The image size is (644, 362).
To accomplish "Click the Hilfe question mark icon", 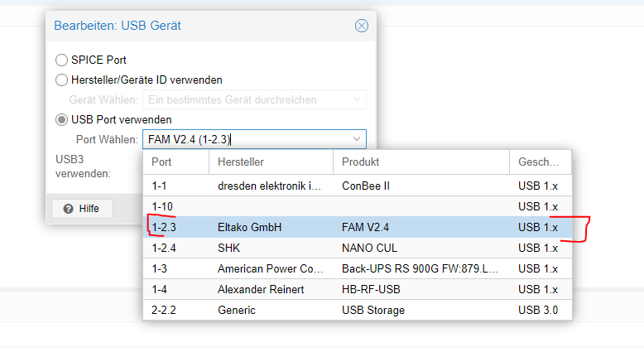I will pyautogui.click(x=68, y=209).
